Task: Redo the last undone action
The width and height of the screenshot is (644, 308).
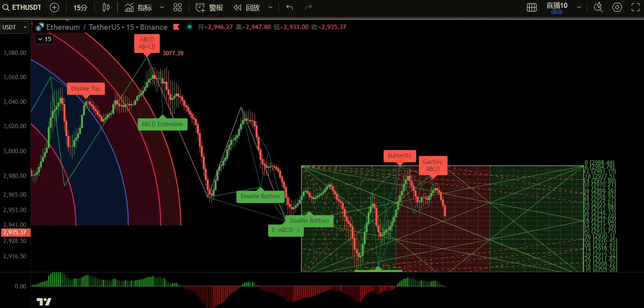Action: pyautogui.click(x=308, y=7)
